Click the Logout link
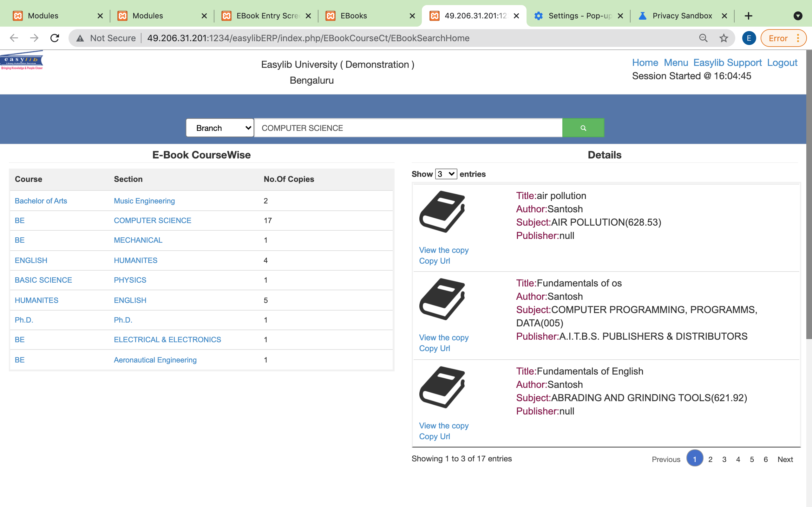 click(782, 62)
